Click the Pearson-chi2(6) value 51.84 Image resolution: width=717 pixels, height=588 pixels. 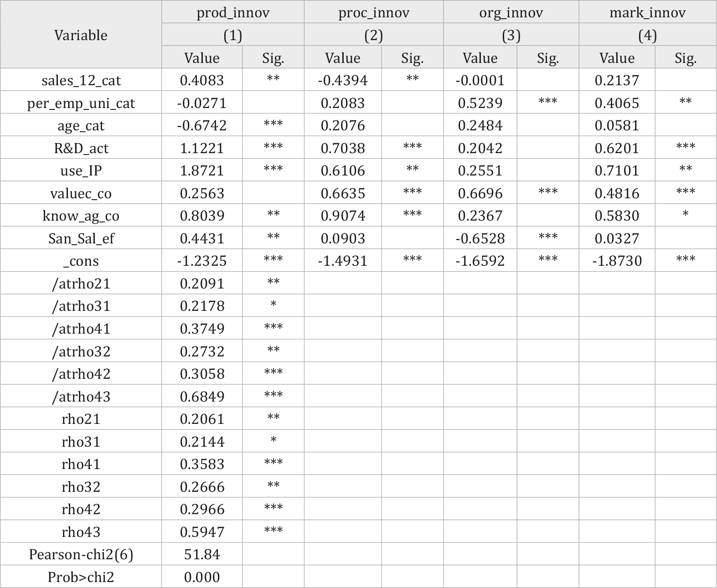(x=202, y=554)
